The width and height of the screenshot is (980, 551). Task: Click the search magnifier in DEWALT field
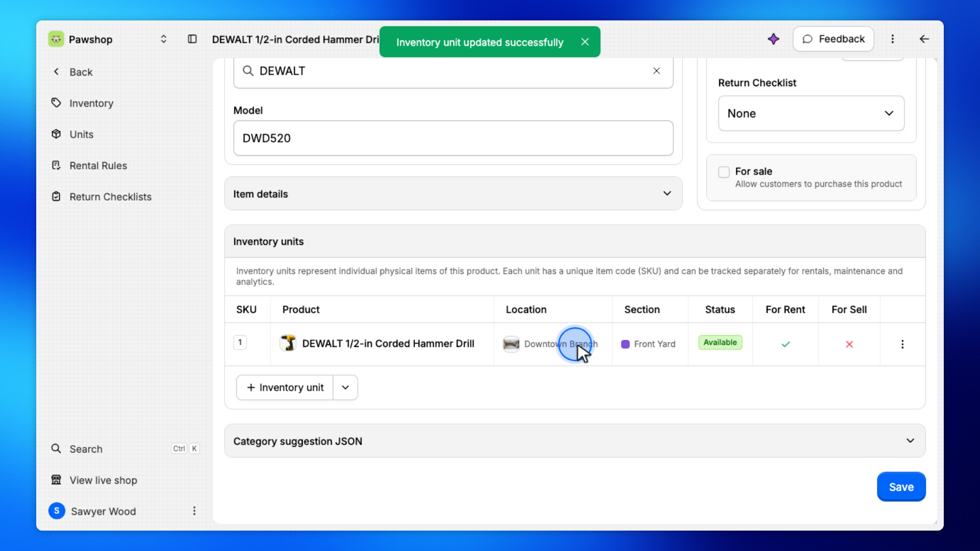click(248, 71)
